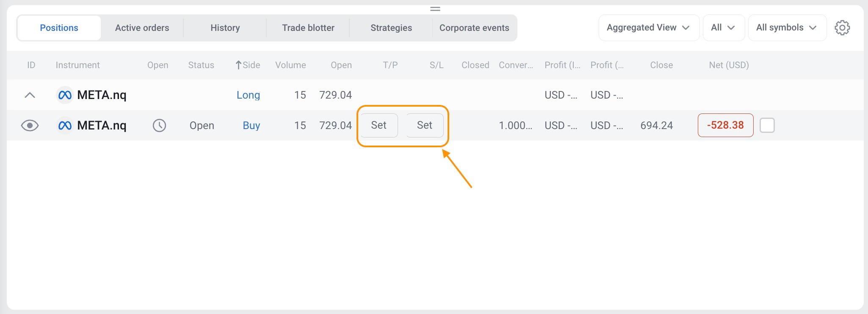Go to the Corporate events tab
Viewport: 868px width, 314px height.
click(474, 28)
